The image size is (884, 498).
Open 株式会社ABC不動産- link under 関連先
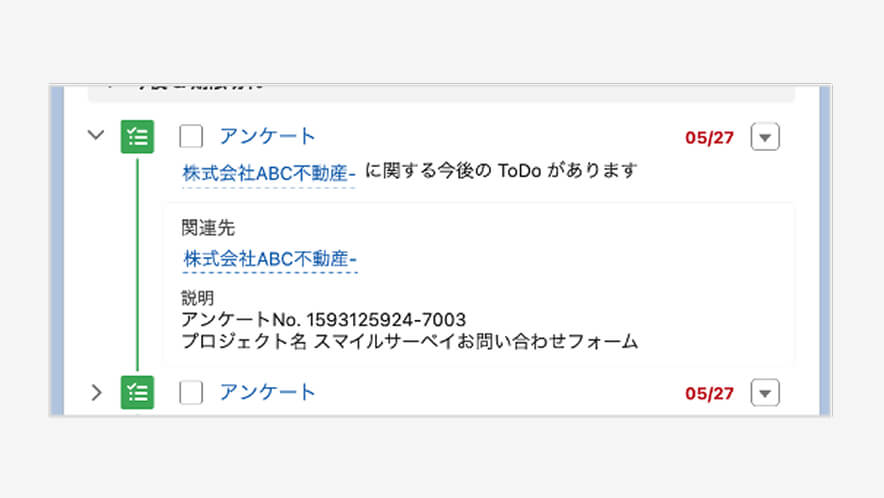click(x=270, y=259)
